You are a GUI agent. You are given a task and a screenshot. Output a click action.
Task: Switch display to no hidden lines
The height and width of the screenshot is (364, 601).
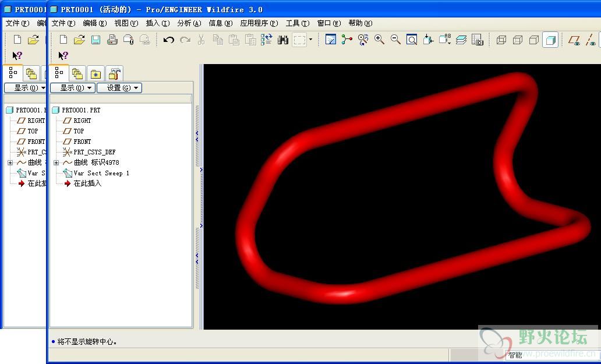(534, 40)
